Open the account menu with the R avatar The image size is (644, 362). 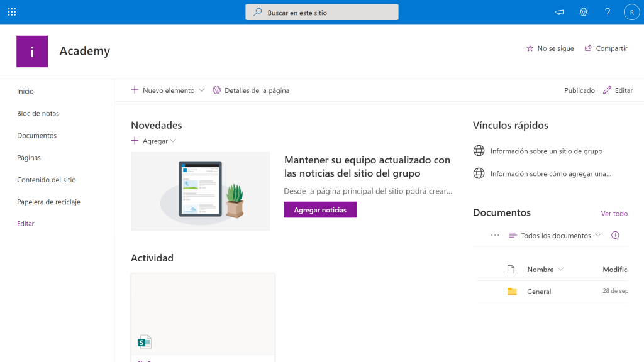click(631, 11)
